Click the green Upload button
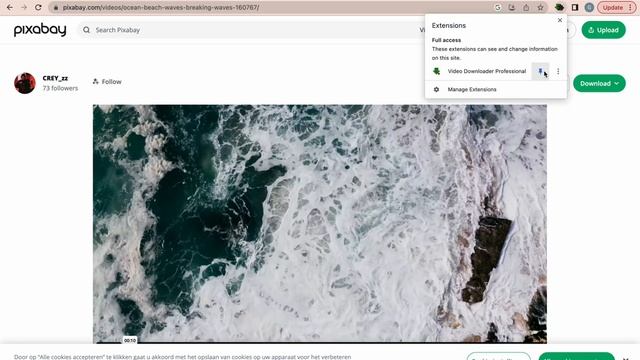 point(603,30)
